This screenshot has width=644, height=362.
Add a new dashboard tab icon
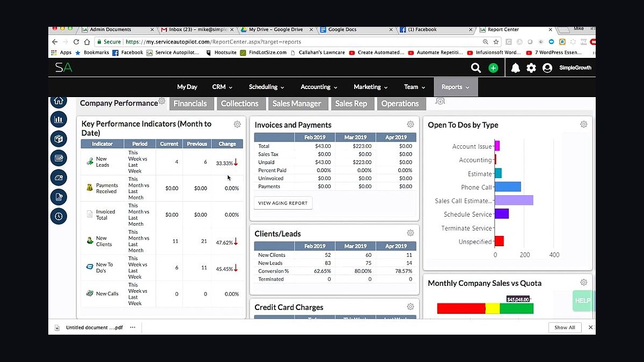pos(440,101)
